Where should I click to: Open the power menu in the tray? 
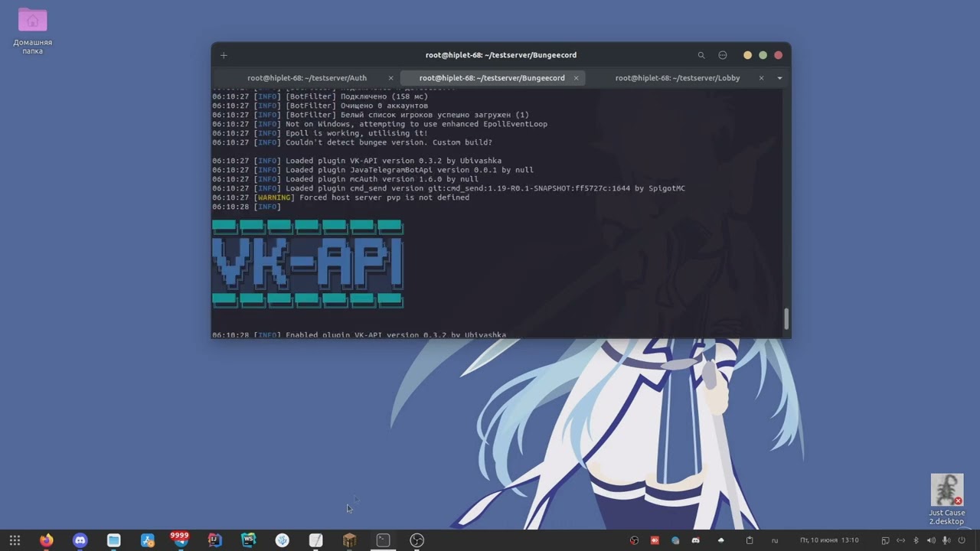click(962, 540)
